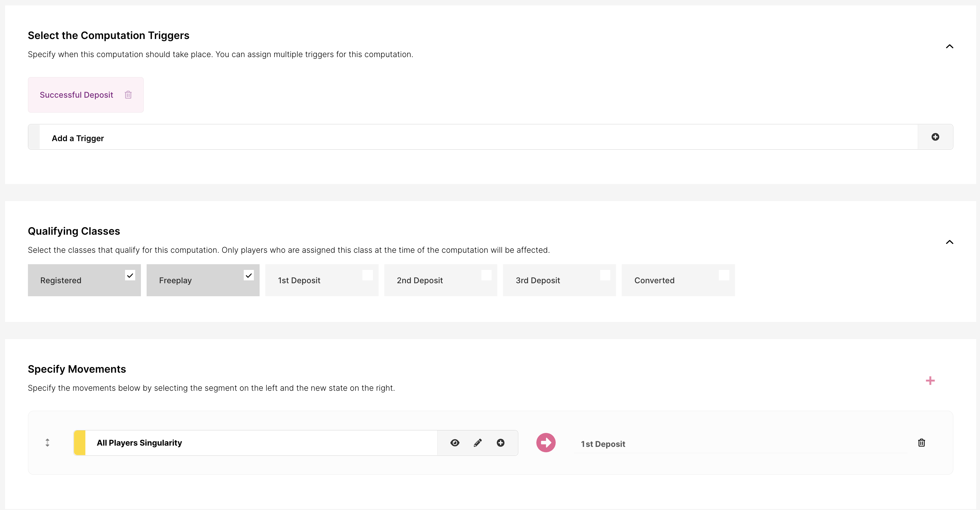Image resolution: width=980 pixels, height=510 pixels.
Task: Click the pink arrow movement icon
Action: (546, 443)
